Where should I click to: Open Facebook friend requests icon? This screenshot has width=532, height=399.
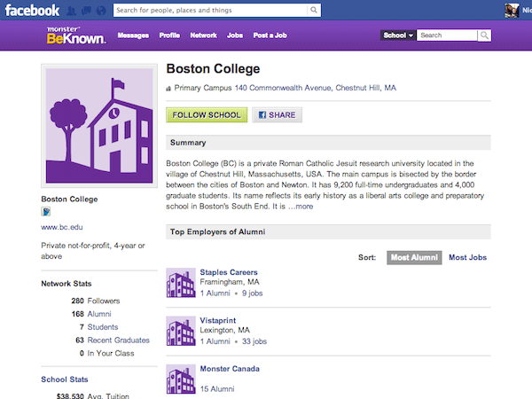pyautogui.click(x=71, y=11)
